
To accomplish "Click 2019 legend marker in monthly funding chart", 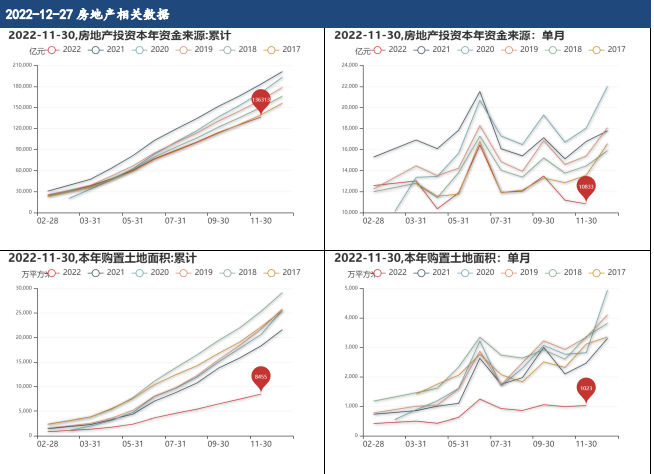I will point(510,49).
